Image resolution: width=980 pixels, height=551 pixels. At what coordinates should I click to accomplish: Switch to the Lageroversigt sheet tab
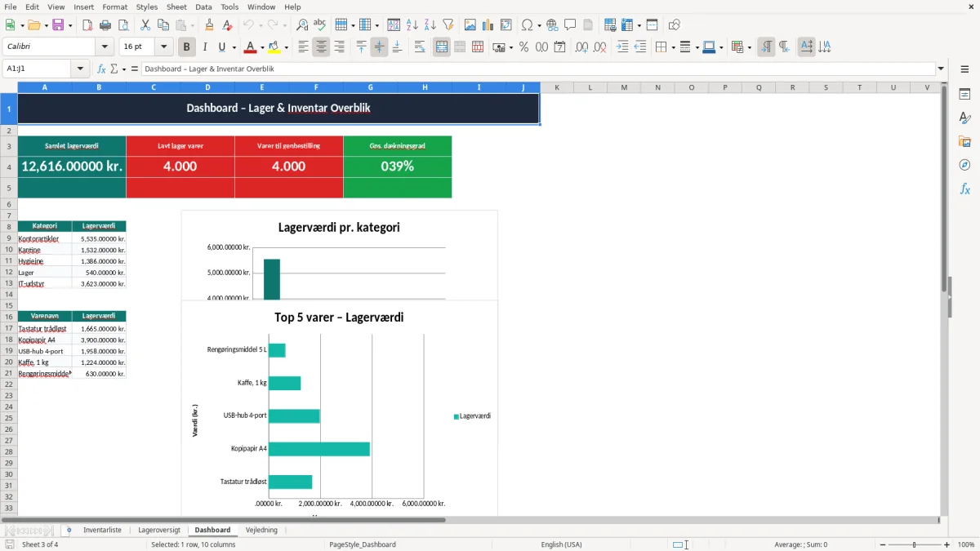tap(159, 530)
